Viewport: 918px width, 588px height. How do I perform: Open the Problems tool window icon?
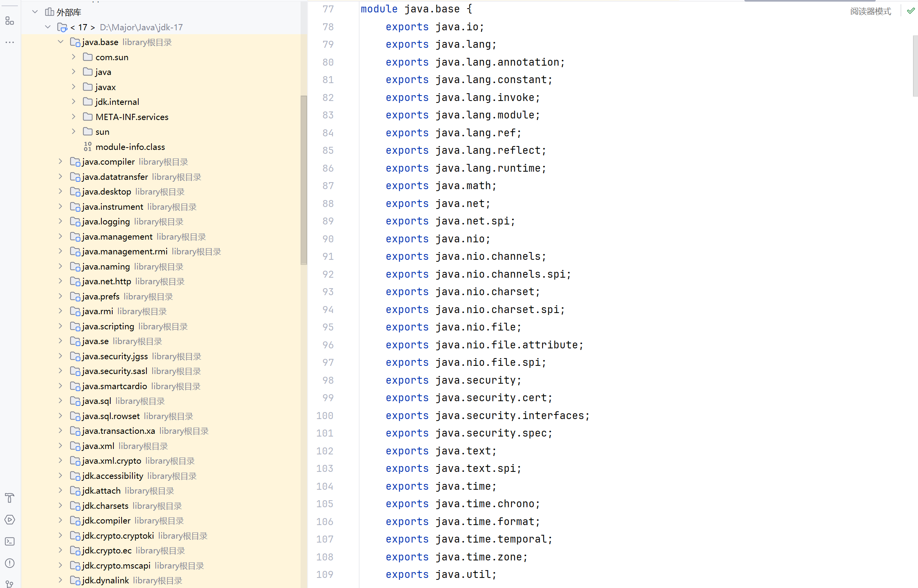click(x=10, y=563)
